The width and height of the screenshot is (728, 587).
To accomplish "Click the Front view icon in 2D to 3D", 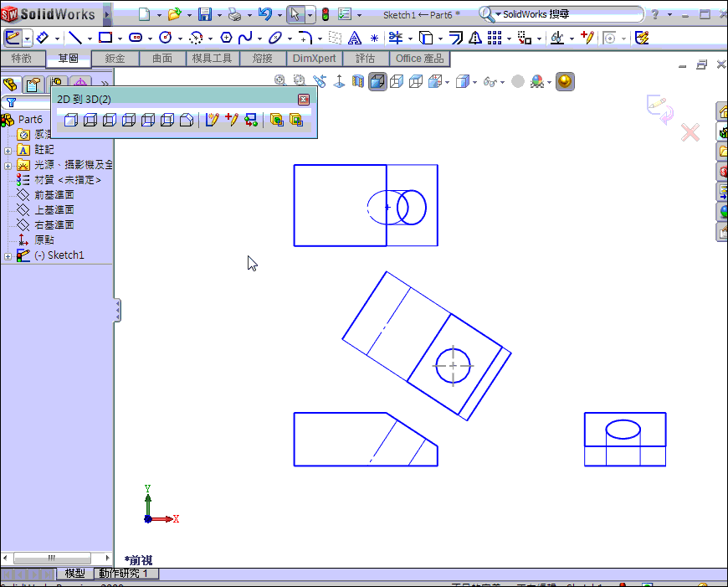I will coord(70,121).
